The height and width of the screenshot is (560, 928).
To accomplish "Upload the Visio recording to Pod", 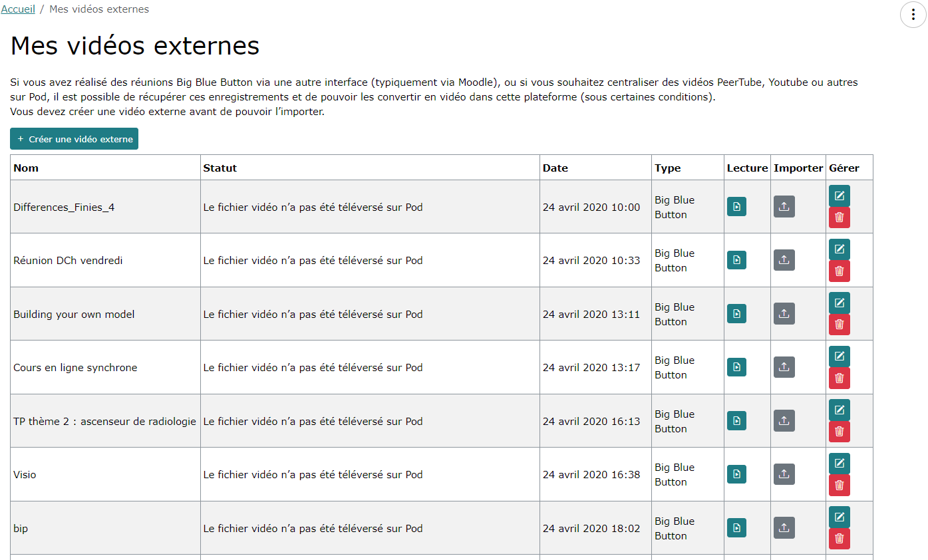I will tap(784, 474).
